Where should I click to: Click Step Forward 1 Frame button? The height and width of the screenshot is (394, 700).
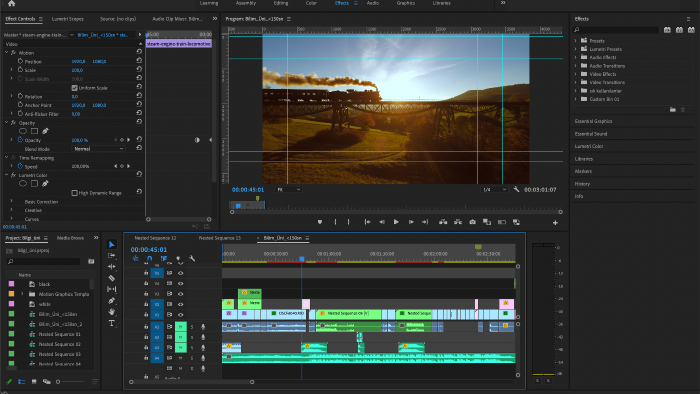pos(411,222)
